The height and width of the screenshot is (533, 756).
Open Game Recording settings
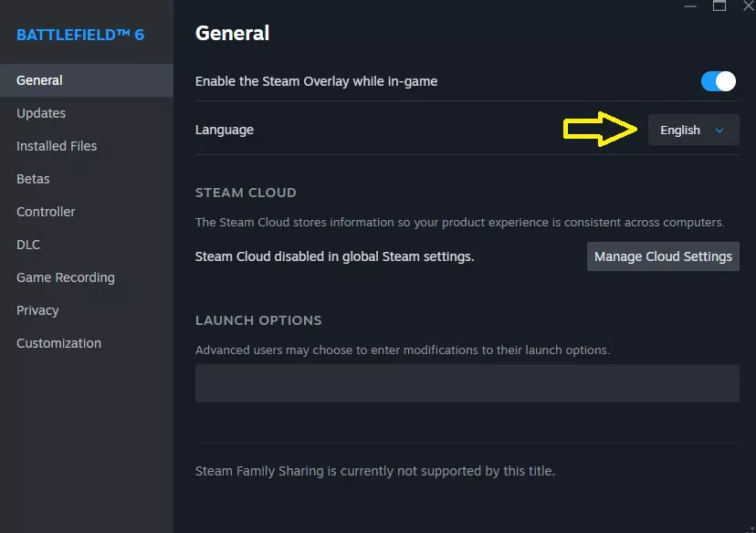point(87,277)
